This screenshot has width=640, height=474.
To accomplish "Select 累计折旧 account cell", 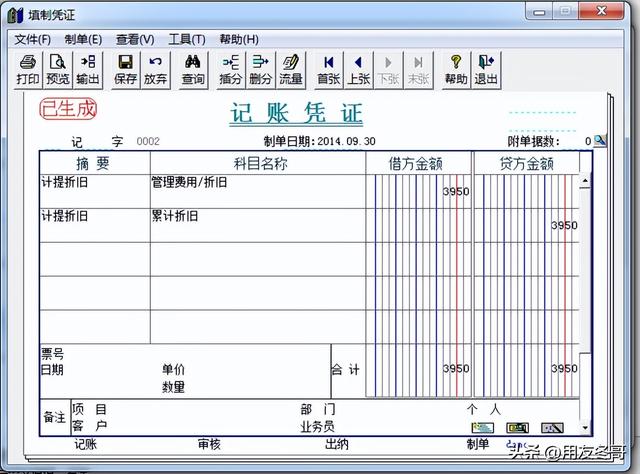I will click(x=258, y=225).
